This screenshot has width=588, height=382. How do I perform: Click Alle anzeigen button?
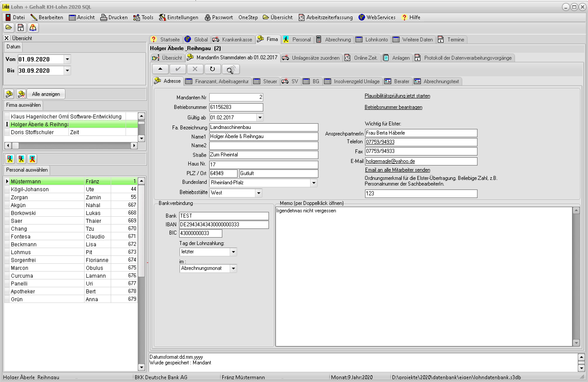tap(46, 94)
